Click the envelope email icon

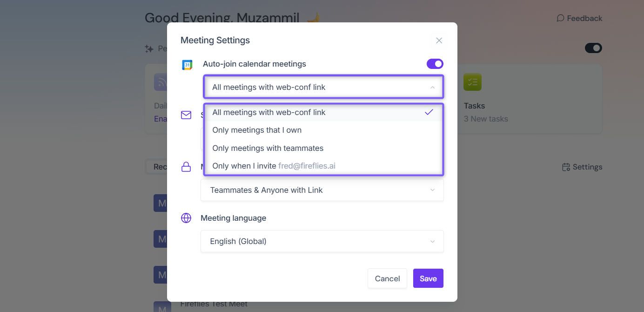pos(186,115)
